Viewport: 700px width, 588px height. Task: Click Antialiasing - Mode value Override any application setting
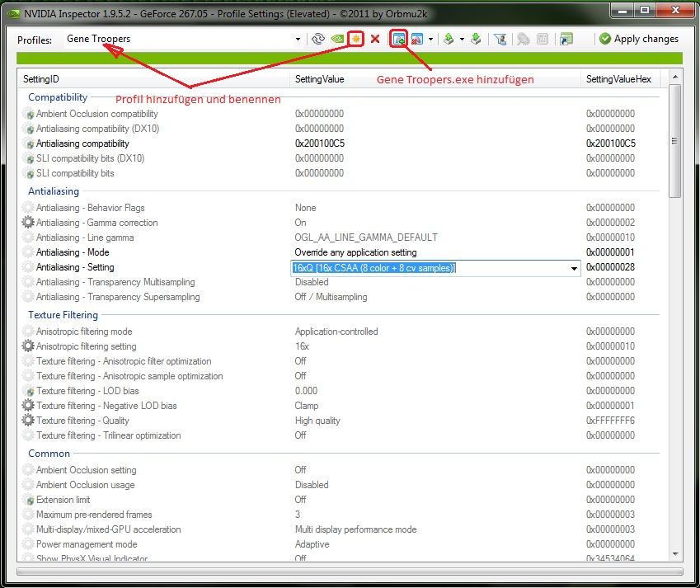click(x=355, y=252)
